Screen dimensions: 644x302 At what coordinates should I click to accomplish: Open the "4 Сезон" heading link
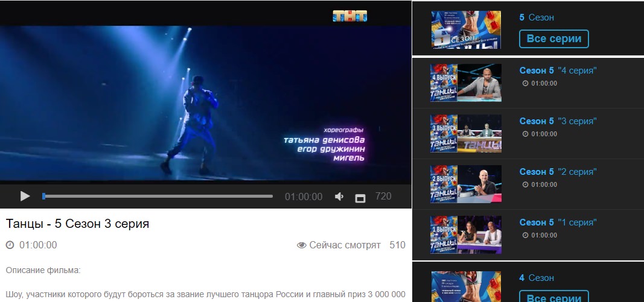click(x=537, y=278)
